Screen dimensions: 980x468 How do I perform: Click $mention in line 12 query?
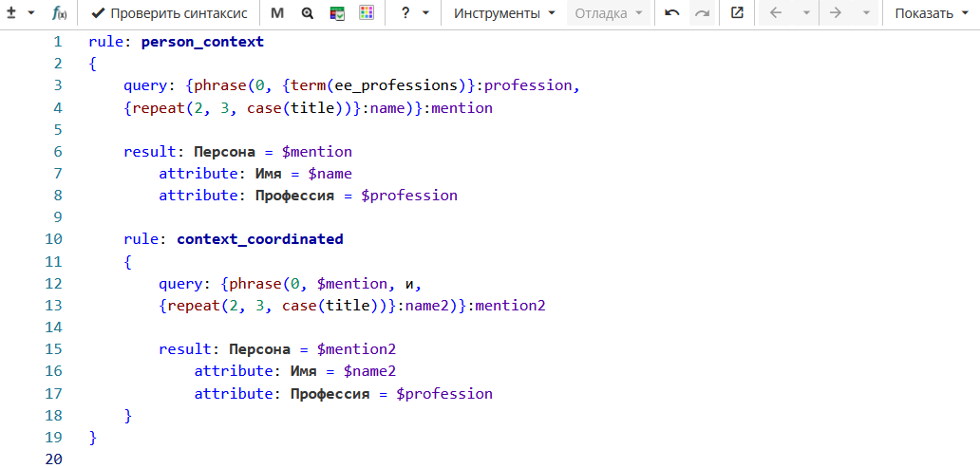[x=352, y=284]
